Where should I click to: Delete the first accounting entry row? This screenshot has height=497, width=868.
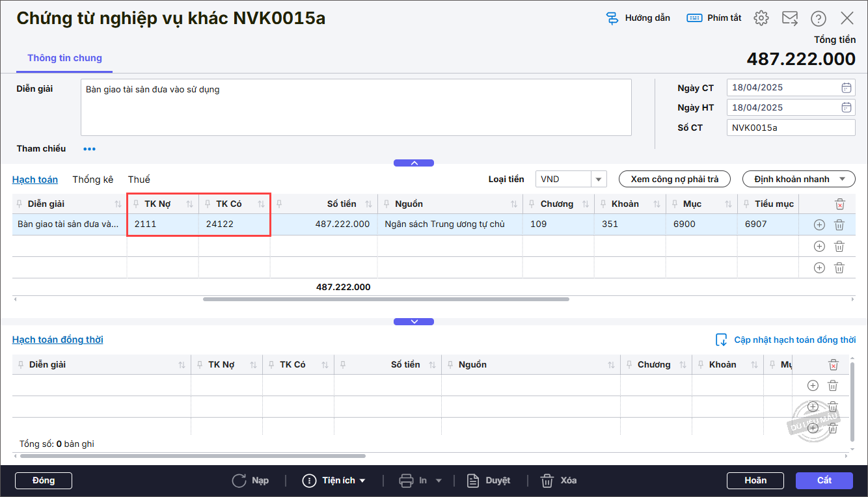coord(839,225)
